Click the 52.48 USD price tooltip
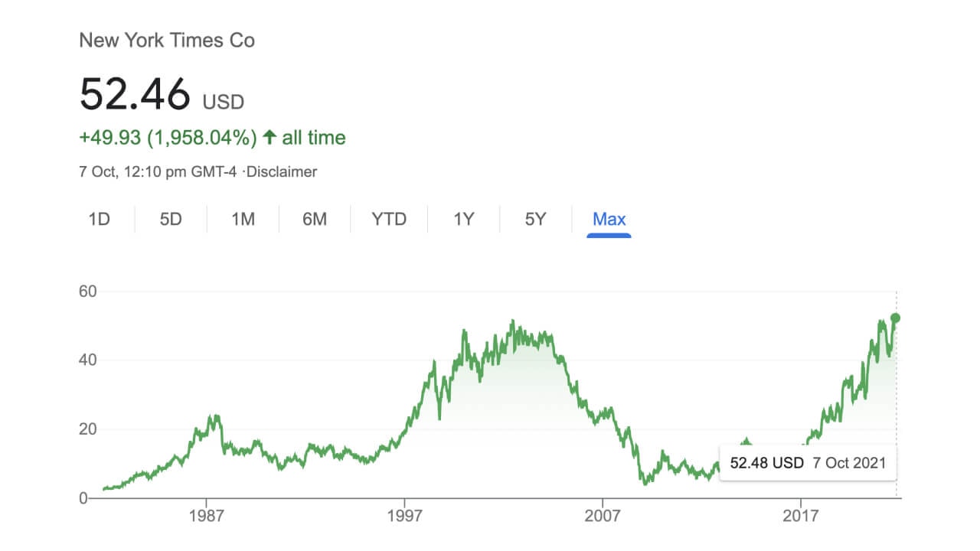This screenshot has width=980, height=551. pyautogui.click(x=808, y=463)
